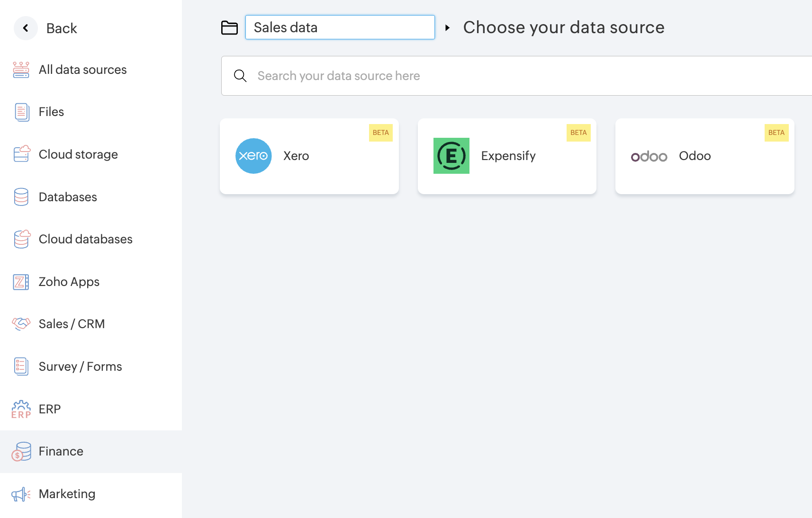Open the Databases category icon

click(x=21, y=197)
